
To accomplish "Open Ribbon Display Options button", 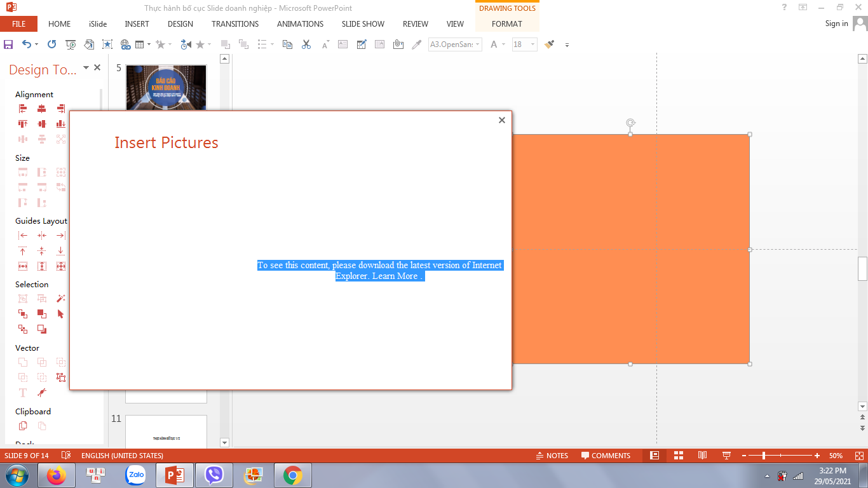I will [x=803, y=8].
